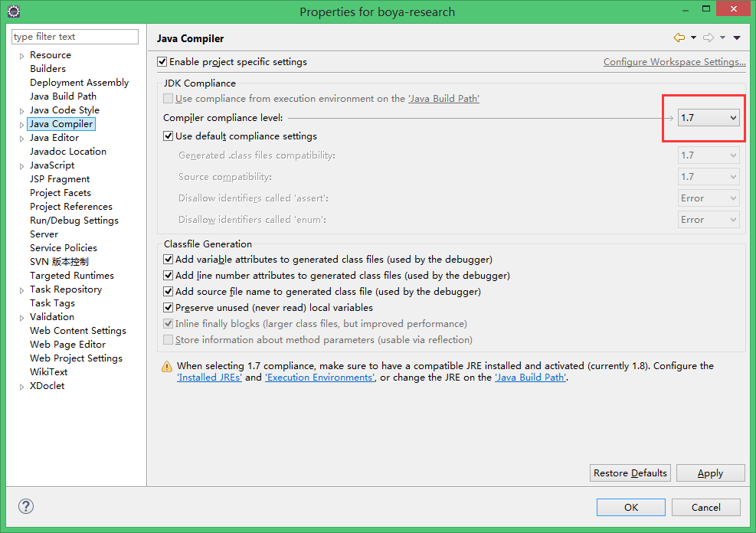Screen dimensions: 756x533
Task: Expand the Resource tree node
Action: [x=21, y=56]
